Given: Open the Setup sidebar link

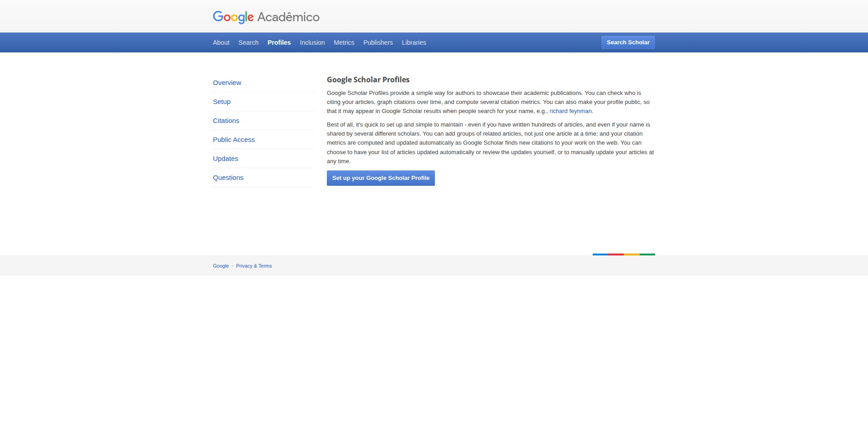Looking at the screenshot, I should [222, 102].
